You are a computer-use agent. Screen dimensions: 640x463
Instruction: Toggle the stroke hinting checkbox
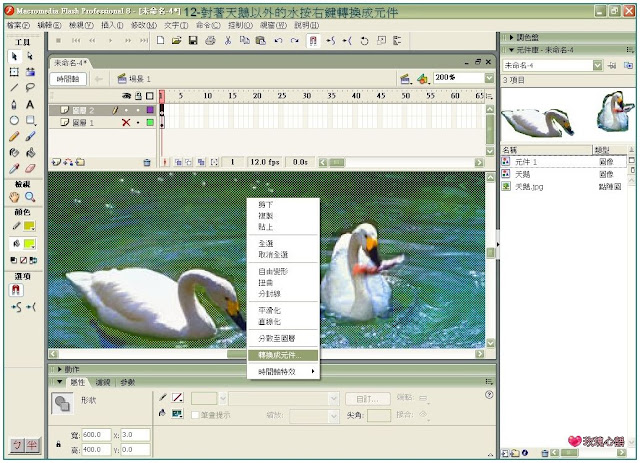195,415
